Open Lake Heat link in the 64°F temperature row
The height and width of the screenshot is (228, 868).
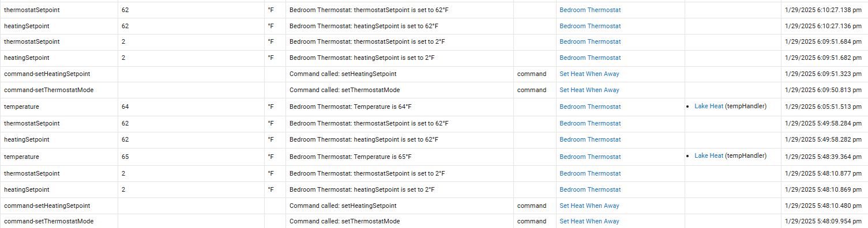pyautogui.click(x=709, y=106)
